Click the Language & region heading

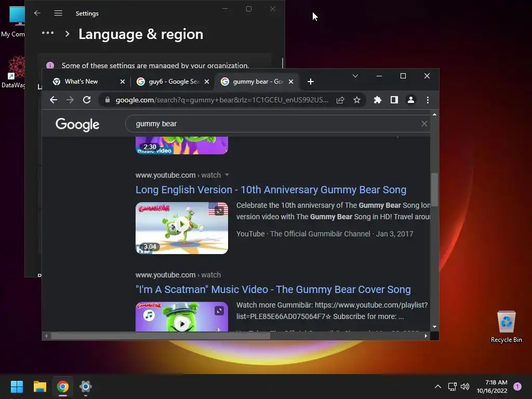pyautogui.click(x=141, y=34)
